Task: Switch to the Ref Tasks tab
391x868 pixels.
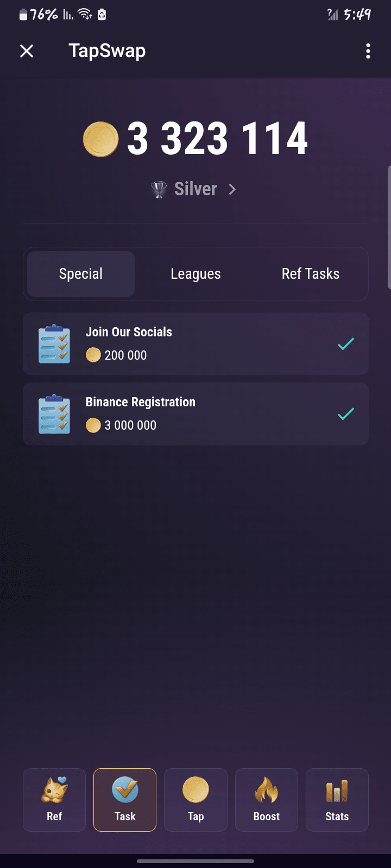Action: point(310,274)
